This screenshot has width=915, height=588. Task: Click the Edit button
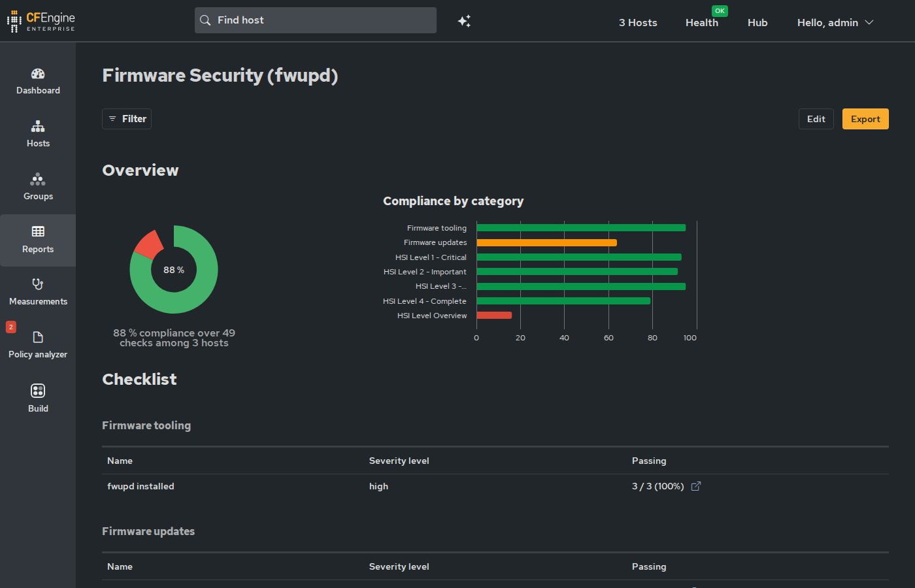coord(816,119)
